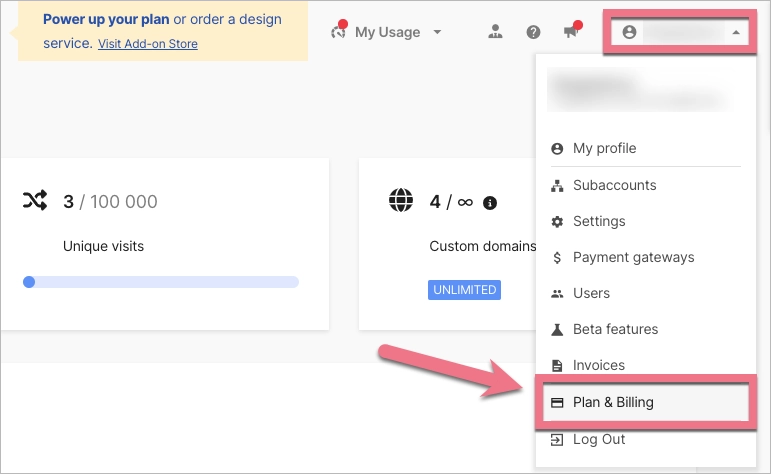The width and height of the screenshot is (771, 474).
Task: Click the unique visits shuffle icon
Action: (35, 201)
